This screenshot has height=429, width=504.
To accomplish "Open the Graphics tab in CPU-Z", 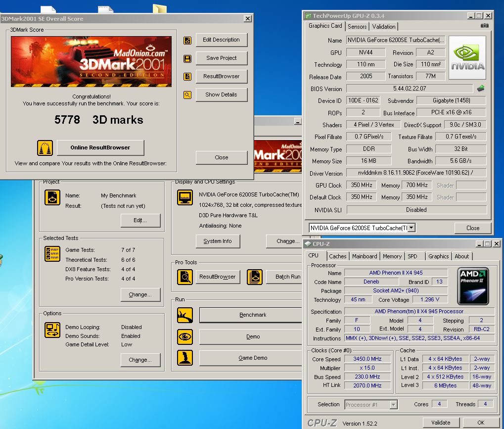I will click(438, 256).
